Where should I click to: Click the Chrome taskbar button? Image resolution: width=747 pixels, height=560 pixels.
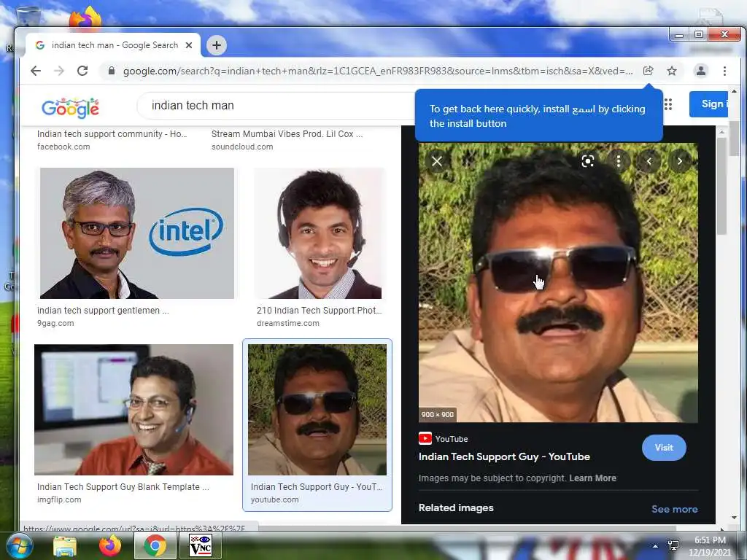[155, 545]
